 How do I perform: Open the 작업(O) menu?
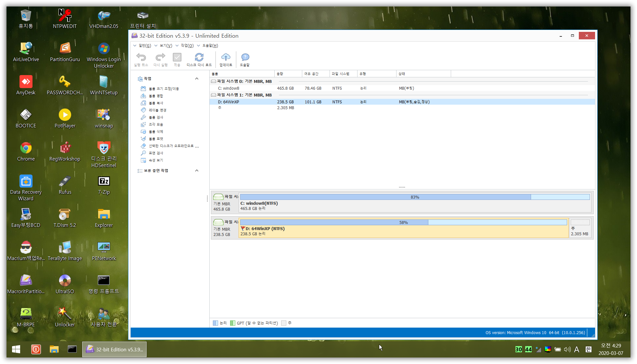(185, 45)
